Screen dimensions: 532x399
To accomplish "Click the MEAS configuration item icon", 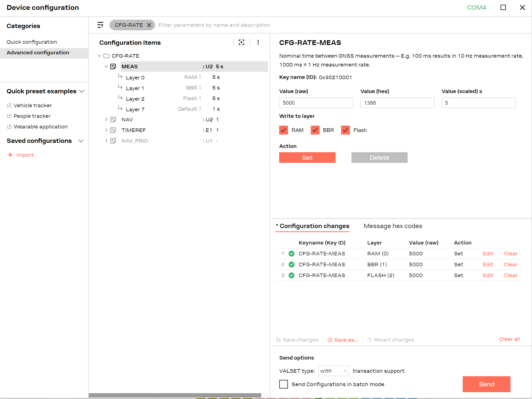I will [113, 66].
